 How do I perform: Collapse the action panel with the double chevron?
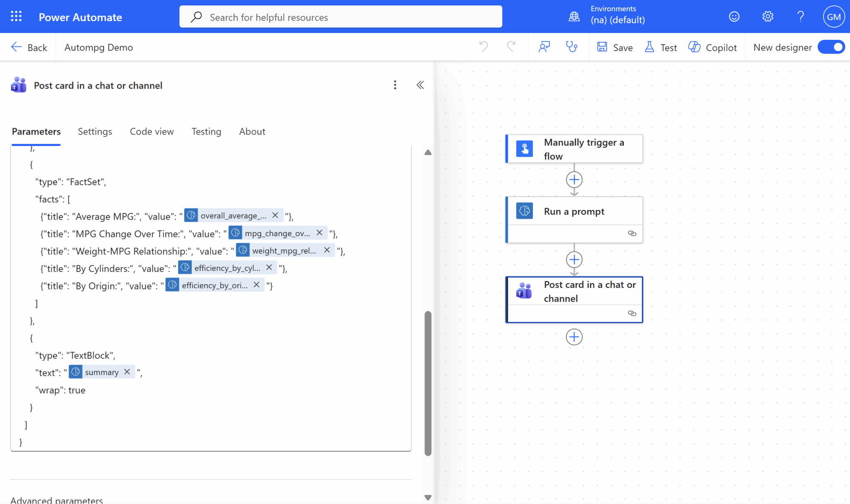tap(420, 85)
